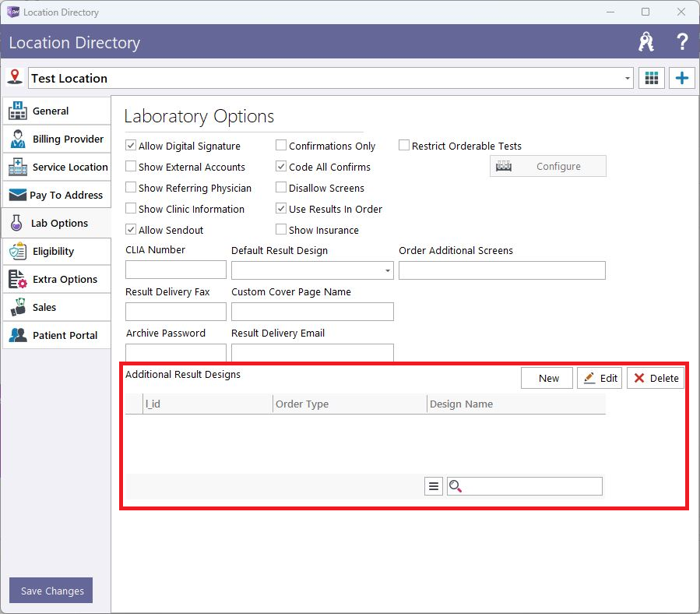Click the app icon in the title bar

pos(13,12)
